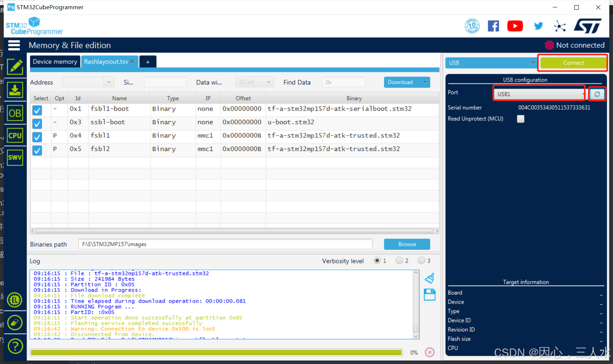Open ST Twitter page icon
Viewport: 613px width, 364px height.
(538, 26)
